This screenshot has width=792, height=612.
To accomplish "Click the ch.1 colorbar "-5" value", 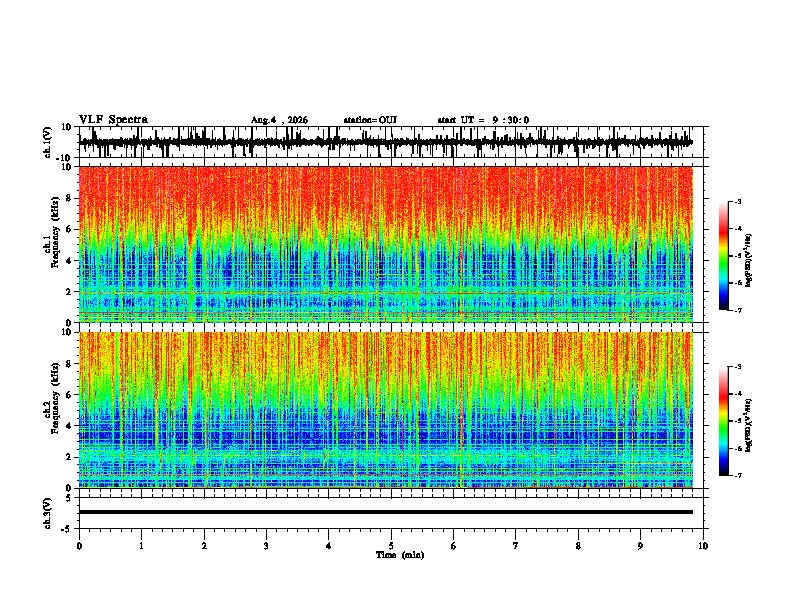I will click(737, 256).
